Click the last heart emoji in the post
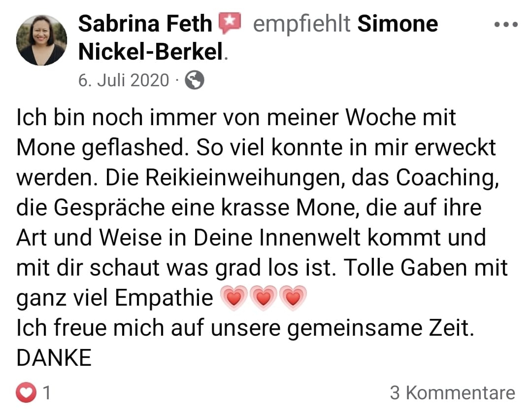Screen dimensions: 532x420 point(293,299)
